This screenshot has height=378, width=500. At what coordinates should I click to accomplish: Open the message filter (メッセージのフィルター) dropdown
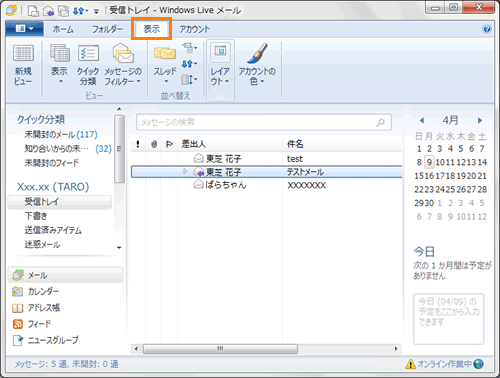tap(123, 65)
